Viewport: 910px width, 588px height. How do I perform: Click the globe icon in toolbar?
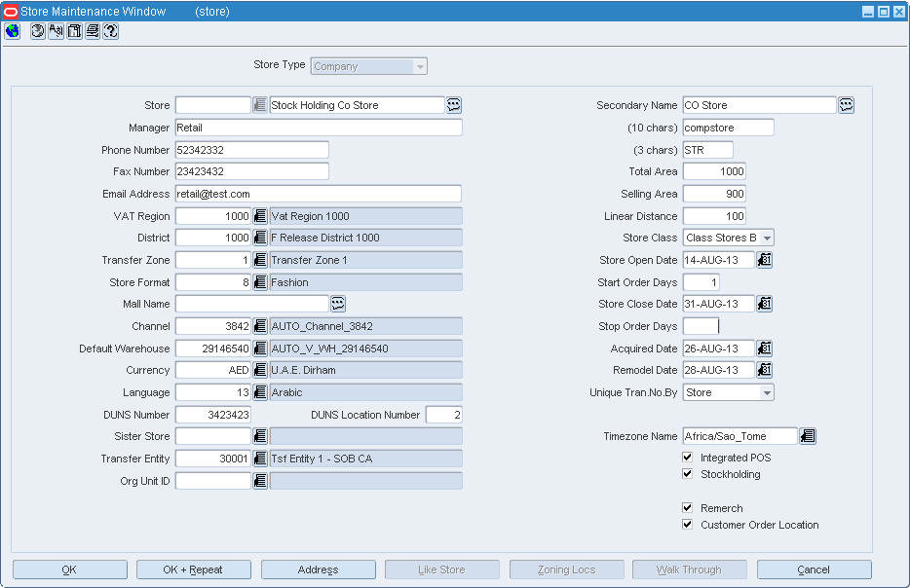(x=13, y=31)
